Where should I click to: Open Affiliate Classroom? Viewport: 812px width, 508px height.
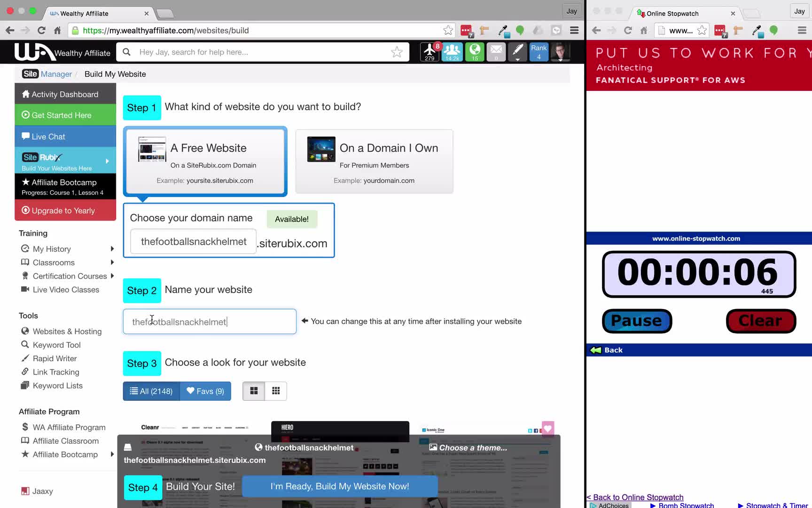point(60,441)
